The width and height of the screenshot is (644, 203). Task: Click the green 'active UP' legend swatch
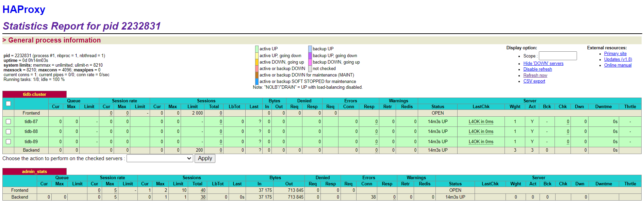click(x=257, y=49)
